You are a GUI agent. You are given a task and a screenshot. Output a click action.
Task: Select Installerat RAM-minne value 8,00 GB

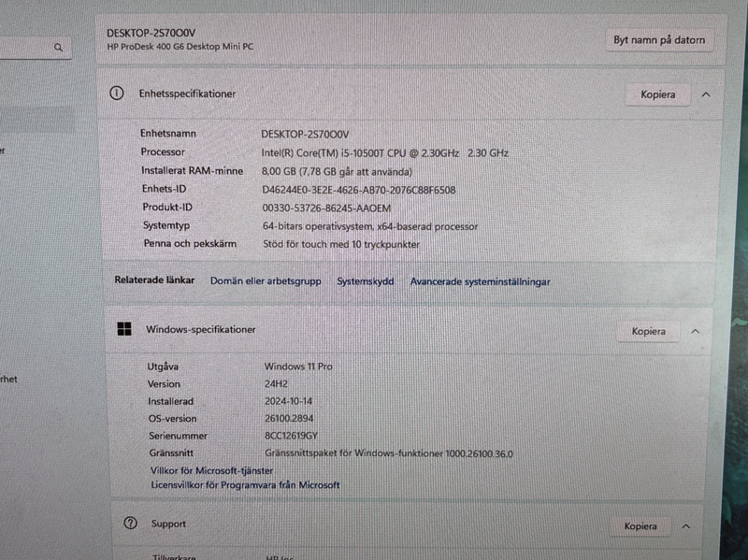tap(337, 171)
